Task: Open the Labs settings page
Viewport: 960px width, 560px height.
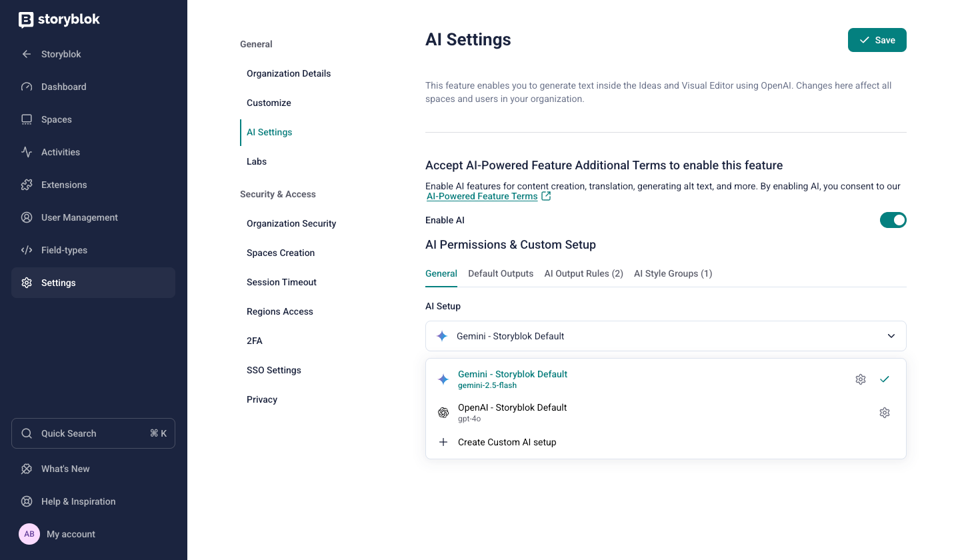Action: (x=257, y=161)
